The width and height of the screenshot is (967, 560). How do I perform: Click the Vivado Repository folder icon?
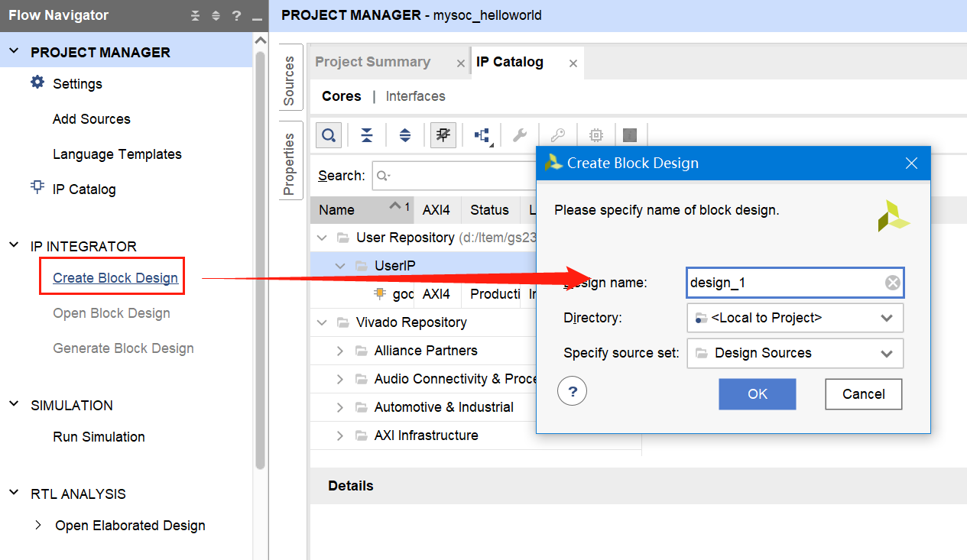coord(343,322)
